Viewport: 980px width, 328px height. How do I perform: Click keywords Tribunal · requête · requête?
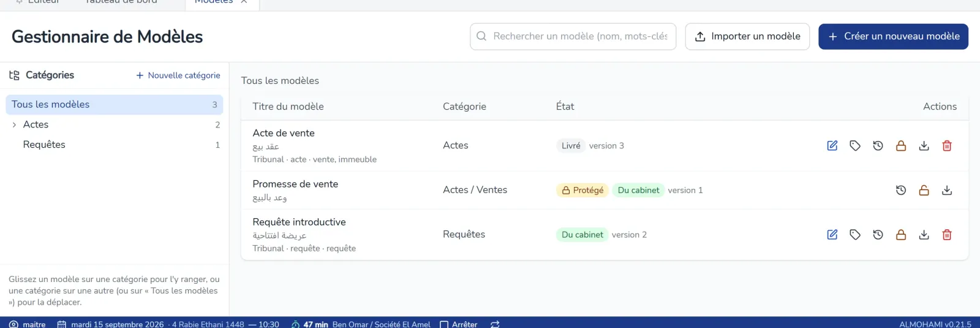click(x=304, y=248)
